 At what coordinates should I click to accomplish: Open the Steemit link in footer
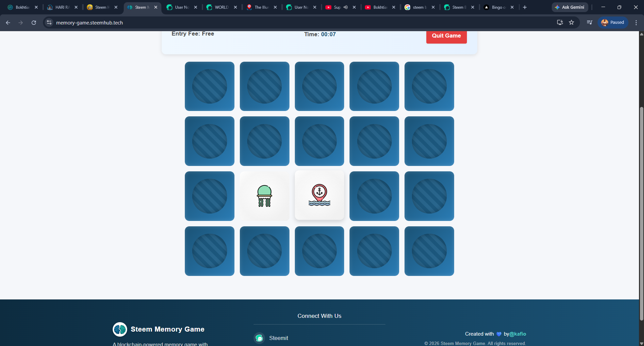(278, 338)
